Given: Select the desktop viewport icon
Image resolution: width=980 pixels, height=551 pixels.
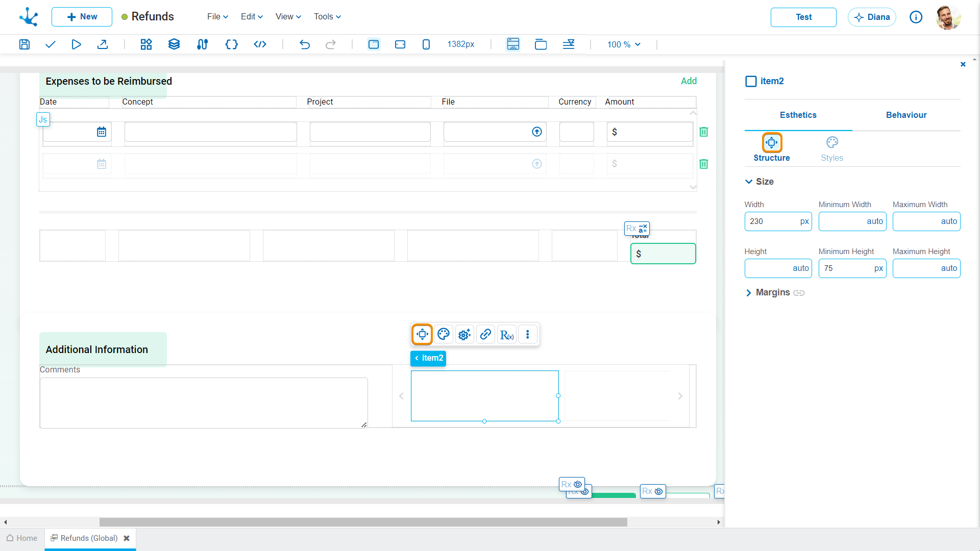Looking at the screenshot, I should click(374, 44).
